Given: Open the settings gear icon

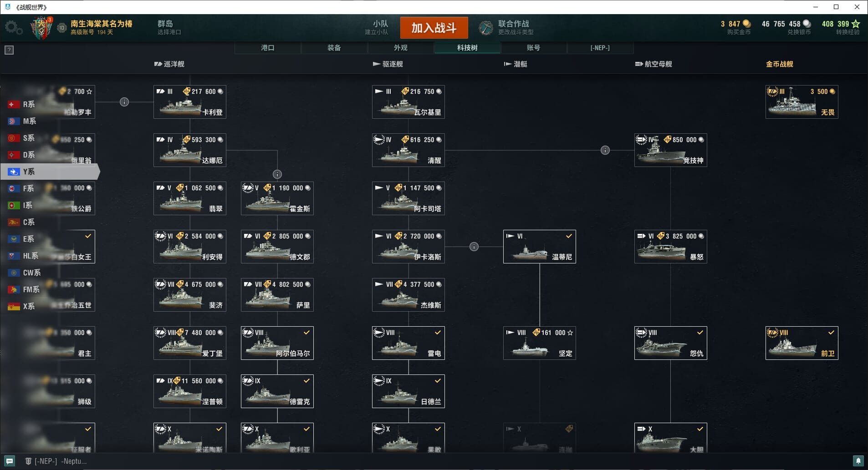Looking at the screenshot, I should [x=13, y=28].
